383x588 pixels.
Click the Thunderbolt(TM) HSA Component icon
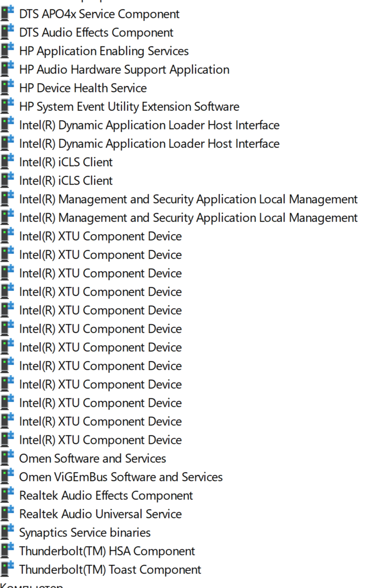(7, 551)
